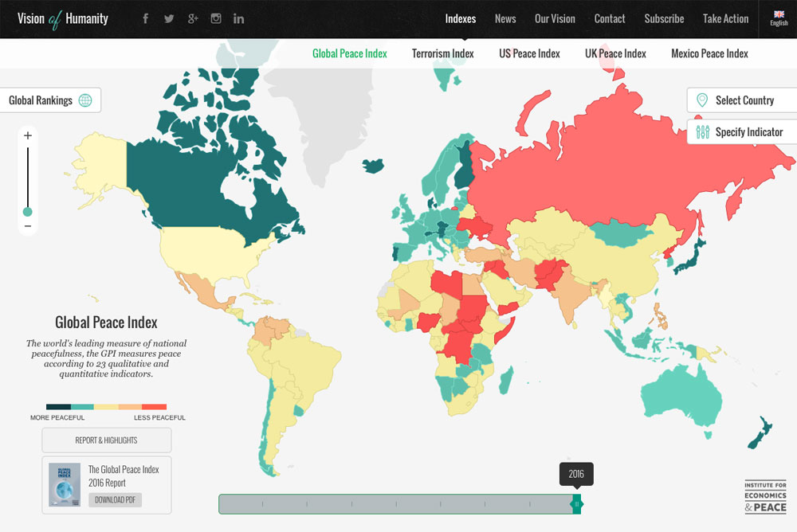Image resolution: width=797 pixels, height=532 pixels.
Task: Click the Download PDF button
Action: (x=116, y=500)
